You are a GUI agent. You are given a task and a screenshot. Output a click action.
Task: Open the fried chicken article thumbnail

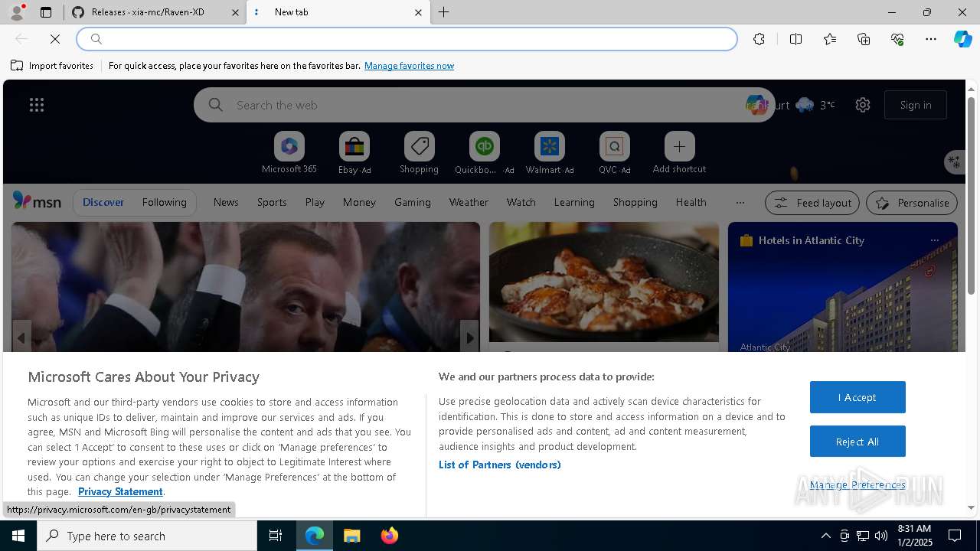[604, 282]
